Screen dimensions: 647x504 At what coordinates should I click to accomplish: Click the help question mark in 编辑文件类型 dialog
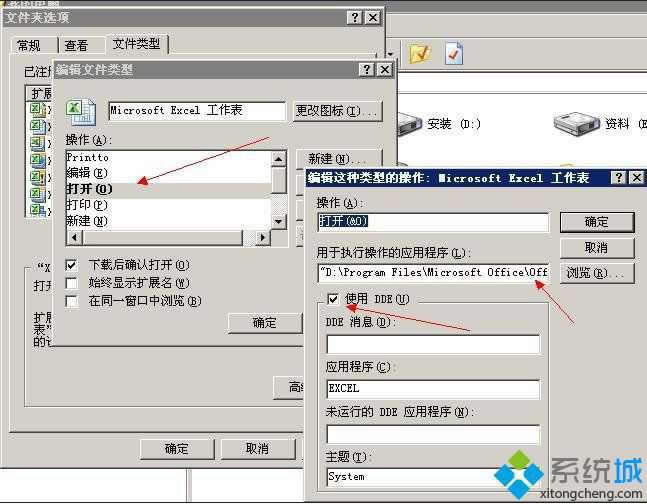(x=366, y=69)
